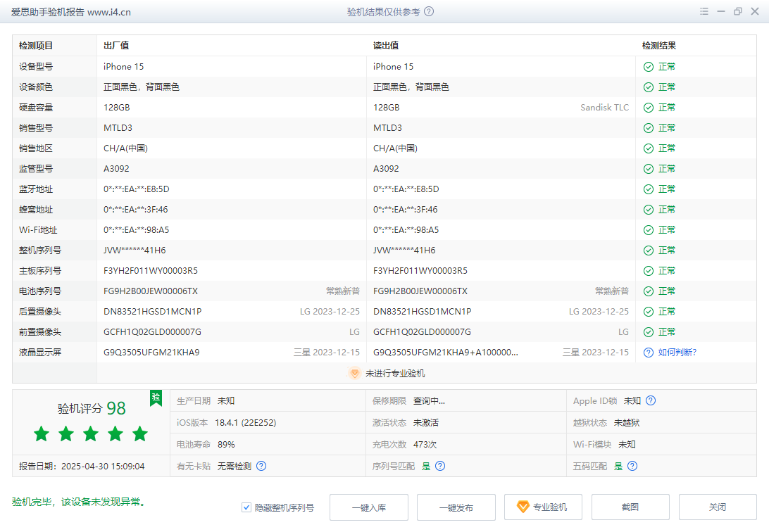Click the green check icon in 销售地区 row
The width and height of the screenshot is (769, 532).
[x=649, y=148]
